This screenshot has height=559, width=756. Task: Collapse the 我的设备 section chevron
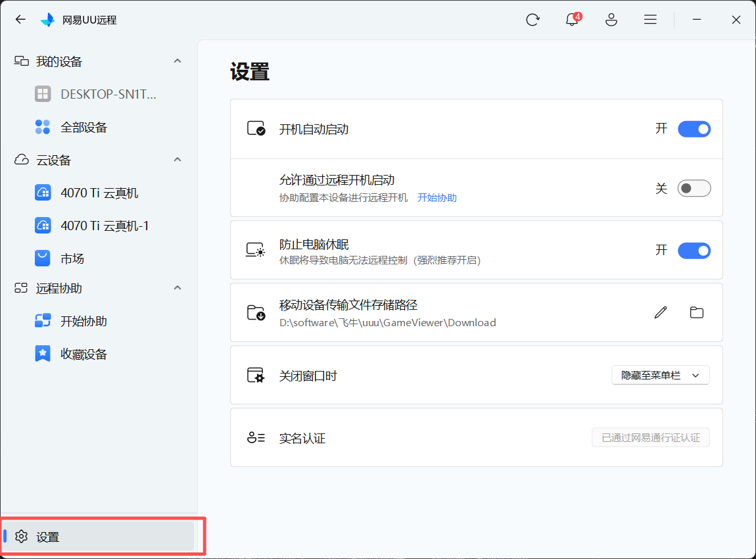(177, 61)
